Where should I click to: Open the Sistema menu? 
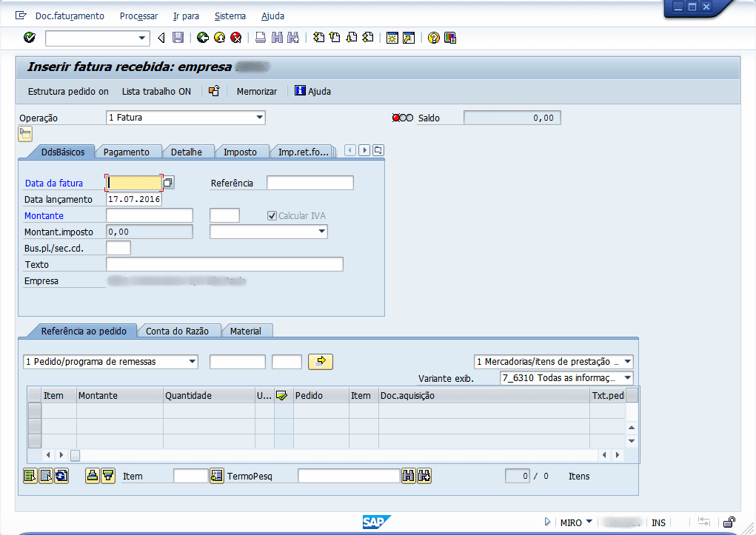click(x=230, y=16)
